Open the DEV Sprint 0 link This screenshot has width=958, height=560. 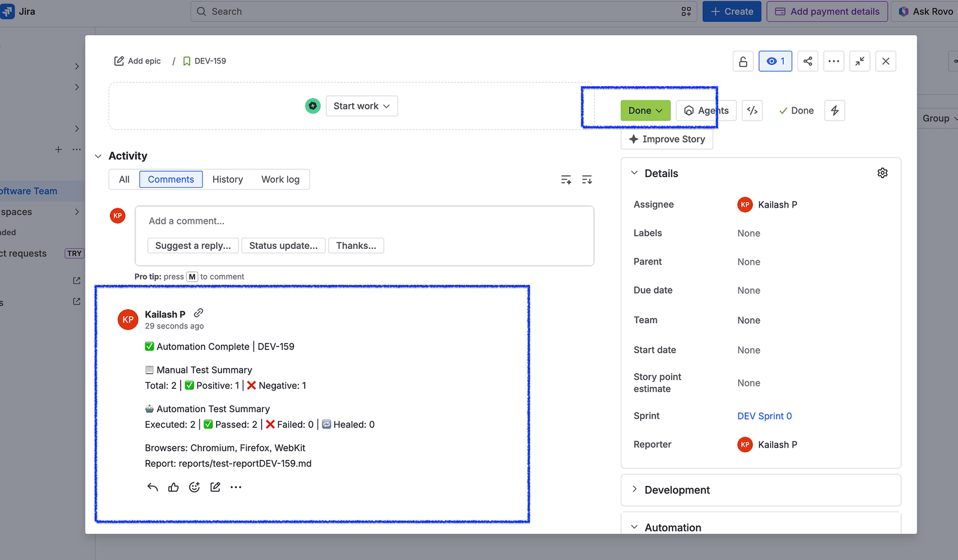(x=765, y=416)
